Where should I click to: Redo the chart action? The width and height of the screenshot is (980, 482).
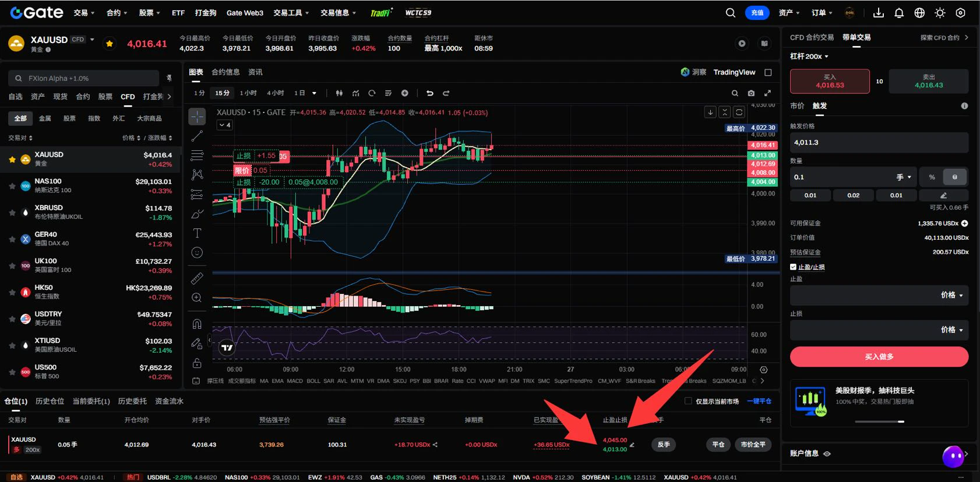tap(446, 93)
